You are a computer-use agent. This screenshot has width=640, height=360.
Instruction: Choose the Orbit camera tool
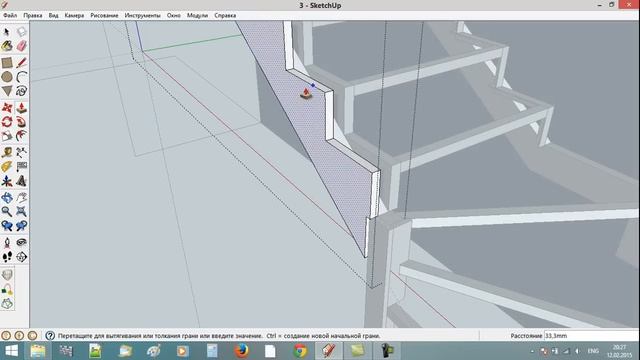[x=7, y=198]
